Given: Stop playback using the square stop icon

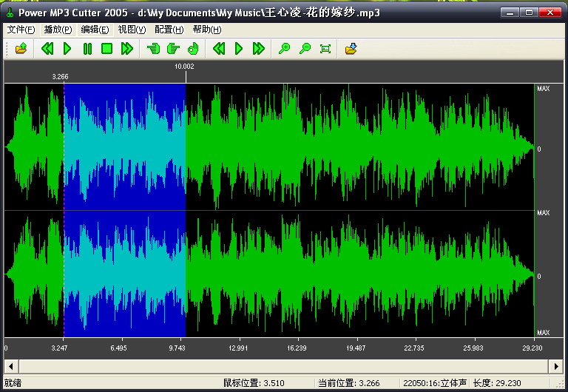Looking at the screenshot, I should tap(106, 49).
